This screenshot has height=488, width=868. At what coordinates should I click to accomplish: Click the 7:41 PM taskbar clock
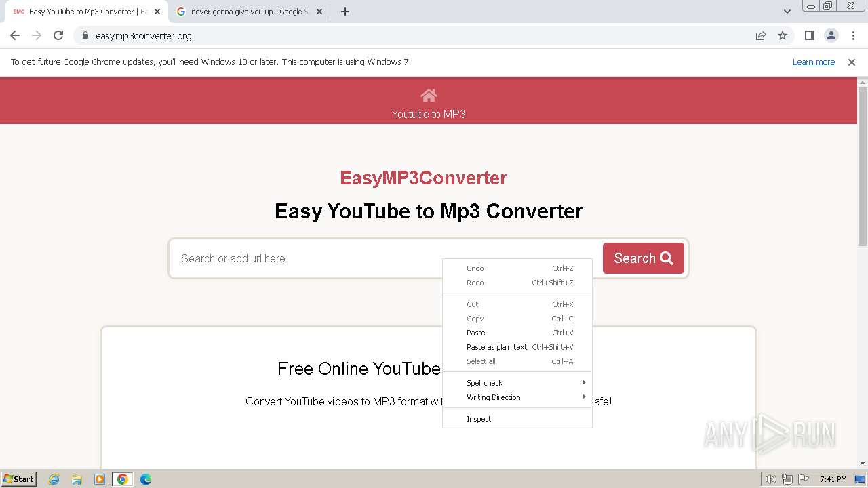[x=833, y=479]
